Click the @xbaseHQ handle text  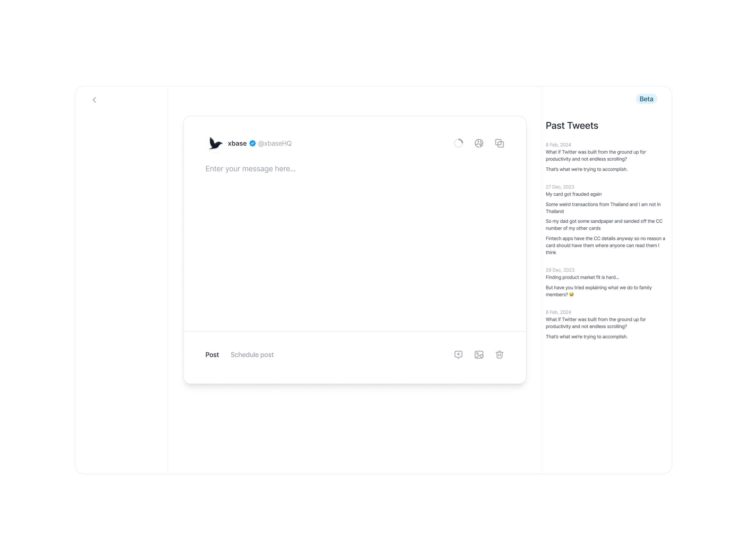point(275,143)
